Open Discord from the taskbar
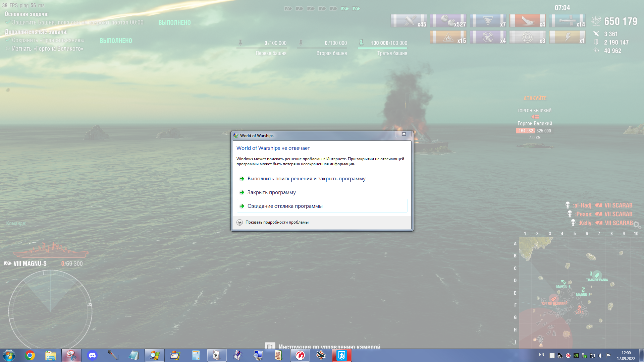This screenshot has width=644, height=362. (92, 355)
